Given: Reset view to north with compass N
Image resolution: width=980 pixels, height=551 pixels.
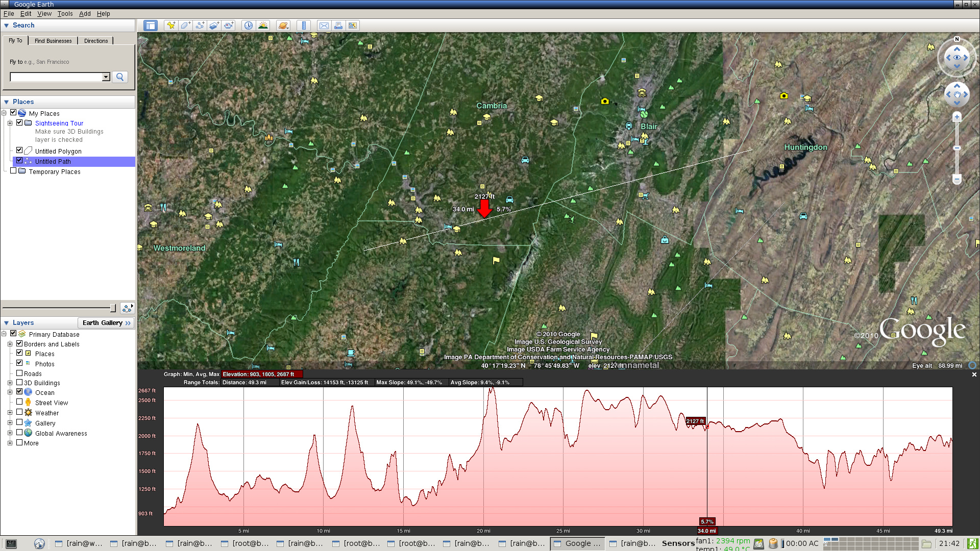Looking at the screenshot, I should [x=957, y=39].
